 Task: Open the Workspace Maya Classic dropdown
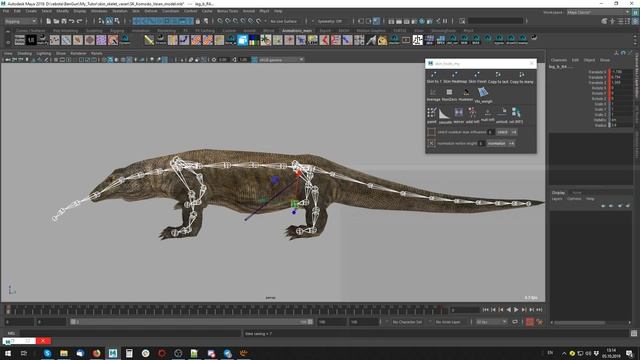pyautogui.click(x=598, y=12)
